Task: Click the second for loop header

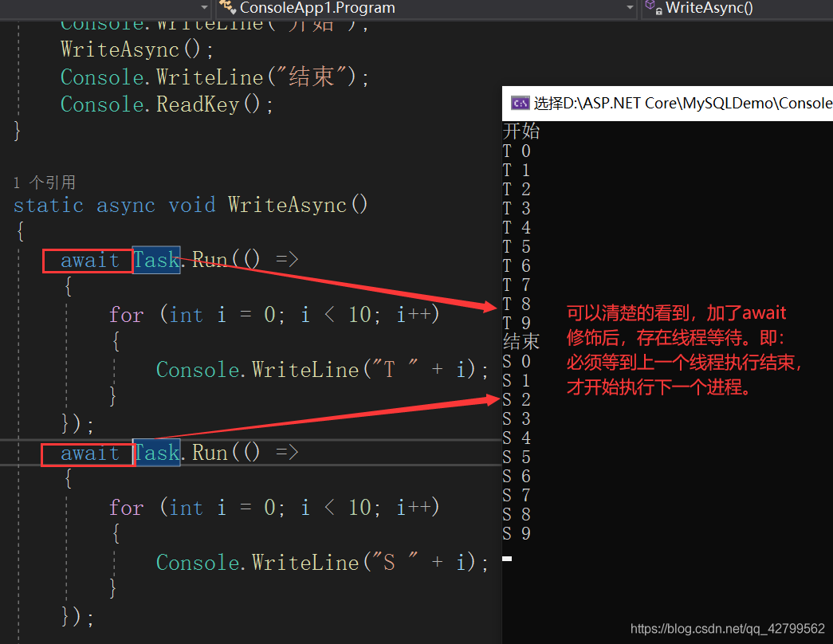Action: (x=274, y=508)
